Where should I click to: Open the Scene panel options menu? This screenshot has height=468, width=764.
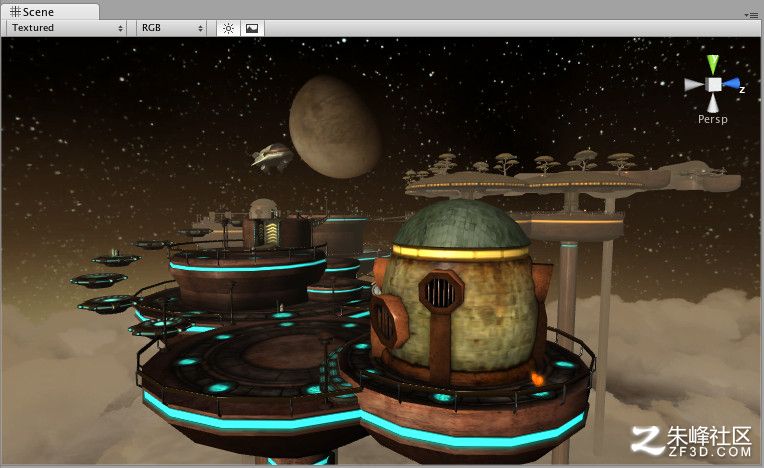[751, 15]
